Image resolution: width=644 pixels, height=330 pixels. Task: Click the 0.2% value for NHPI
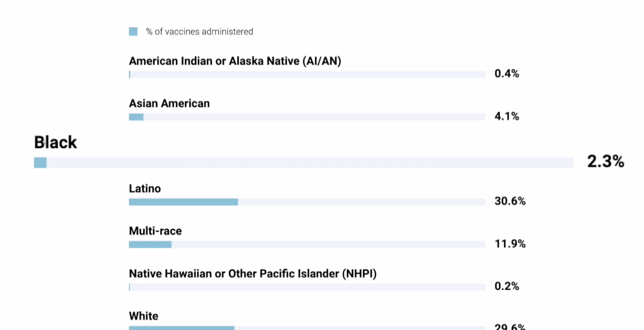pyautogui.click(x=507, y=286)
